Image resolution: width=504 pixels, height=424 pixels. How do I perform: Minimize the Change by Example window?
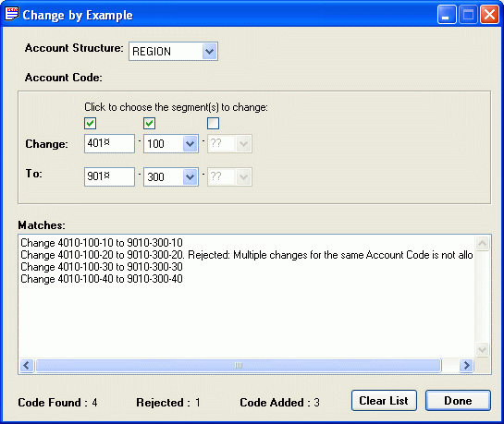point(446,15)
